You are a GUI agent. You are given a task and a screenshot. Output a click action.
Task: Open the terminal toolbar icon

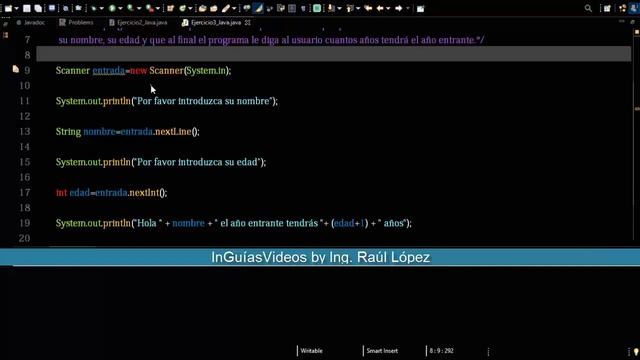52,8
